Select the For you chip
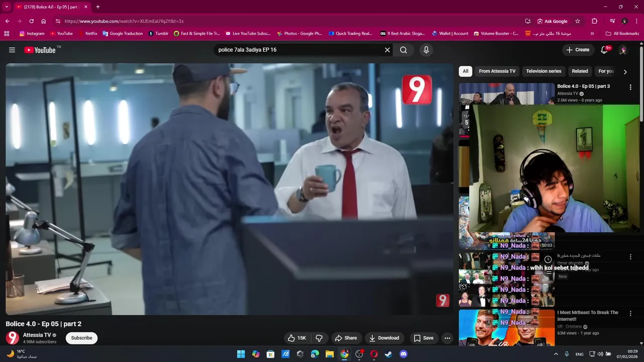The width and height of the screenshot is (644, 362). click(606, 71)
